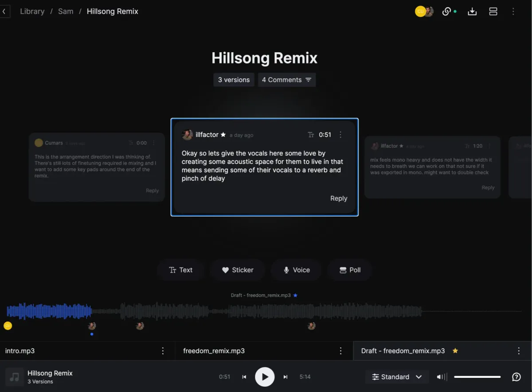Click the avatar marker at the 0:51 position
Viewport: 532px width, 392px height.
[92, 326]
